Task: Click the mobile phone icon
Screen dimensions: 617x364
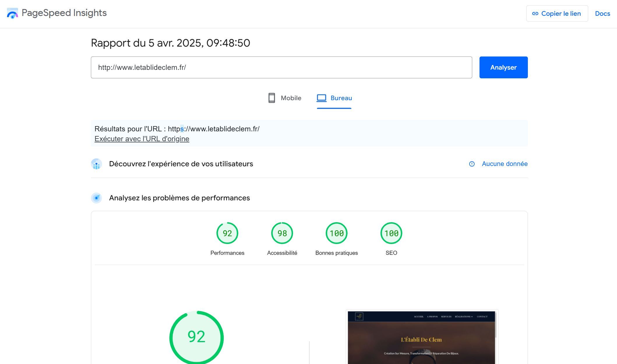Action: (x=272, y=98)
